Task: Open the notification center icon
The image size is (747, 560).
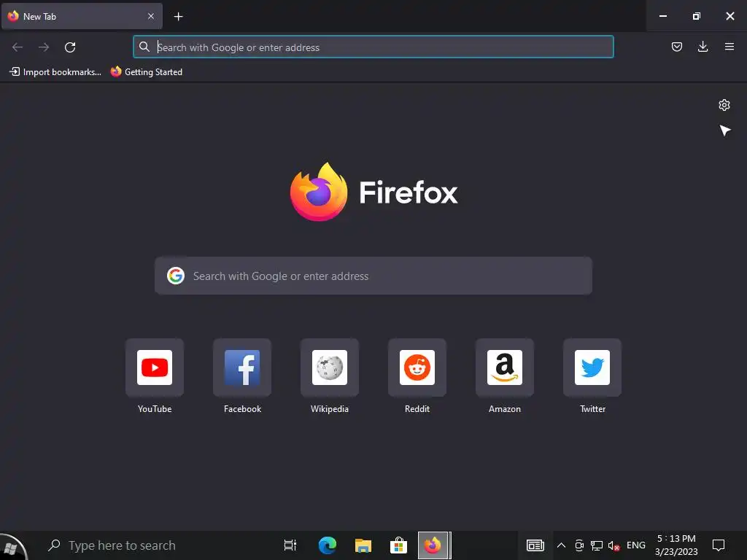Action: (718, 545)
